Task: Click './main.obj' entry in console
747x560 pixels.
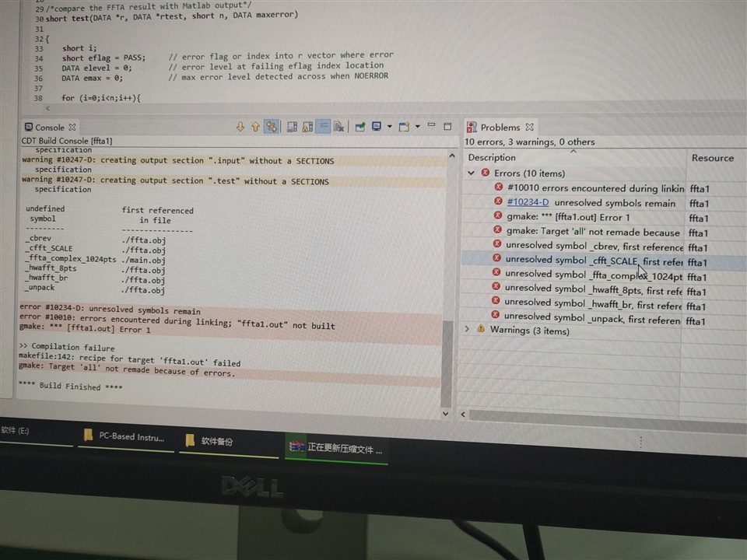Action: tap(143, 260)
